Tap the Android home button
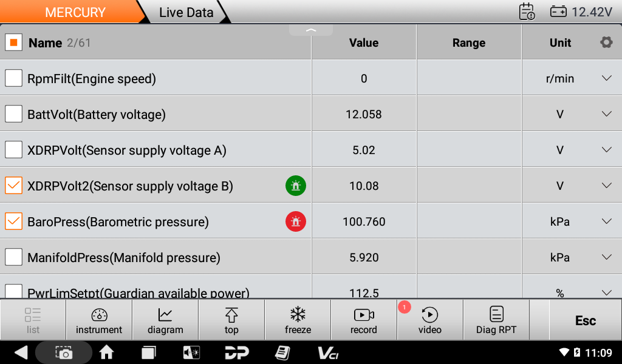The image size is (622, 364). [x=107, y=352]
